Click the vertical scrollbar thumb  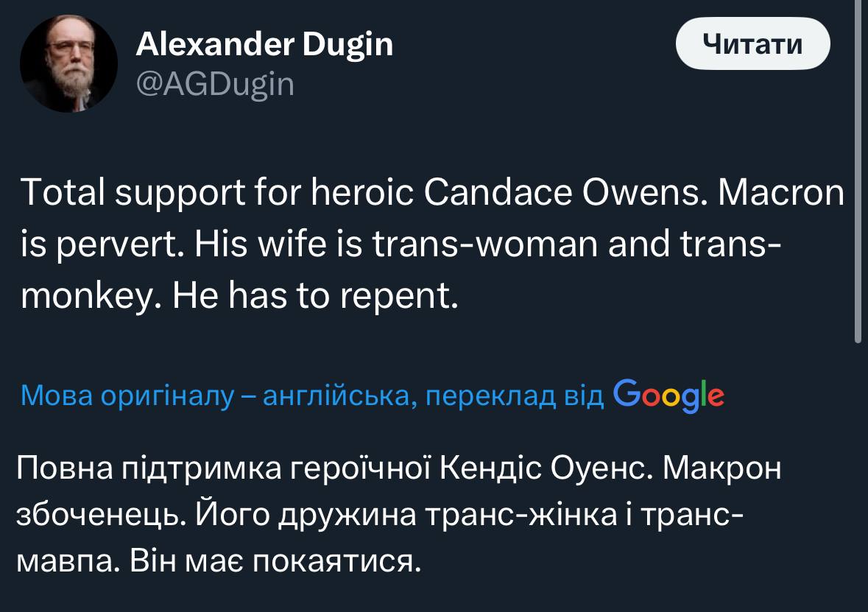click(857, 169)
